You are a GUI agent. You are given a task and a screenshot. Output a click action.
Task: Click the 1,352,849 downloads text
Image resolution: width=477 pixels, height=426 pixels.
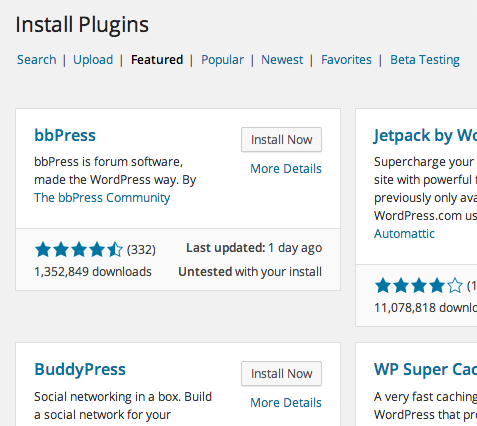pyautogui.click(x=93, y=272)
